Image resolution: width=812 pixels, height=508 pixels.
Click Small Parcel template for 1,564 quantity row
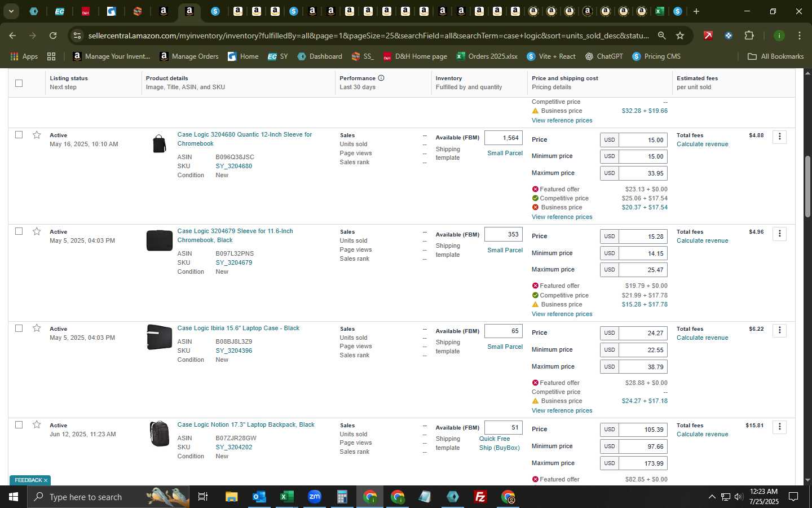coord(505,153)
